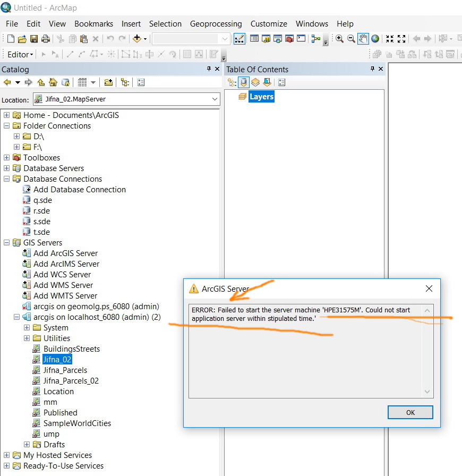Click error message scrollbar down arrow
462x476 pixels.
pyautogui.click(x=427, y=392)
